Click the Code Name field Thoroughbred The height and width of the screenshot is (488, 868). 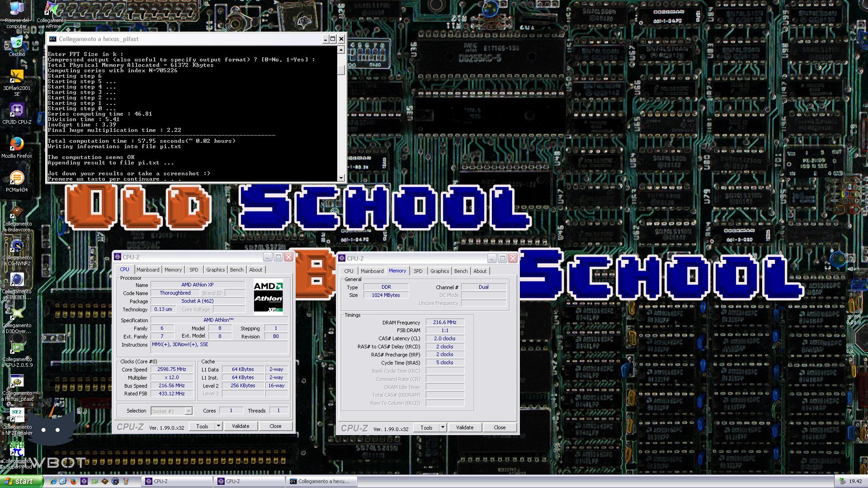tap(175, 293)
